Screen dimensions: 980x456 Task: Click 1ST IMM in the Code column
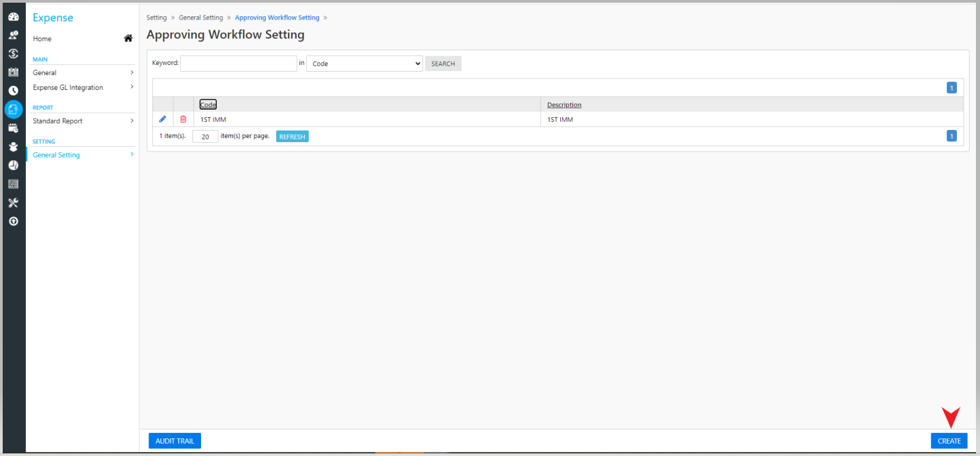(x=213, y=120)
